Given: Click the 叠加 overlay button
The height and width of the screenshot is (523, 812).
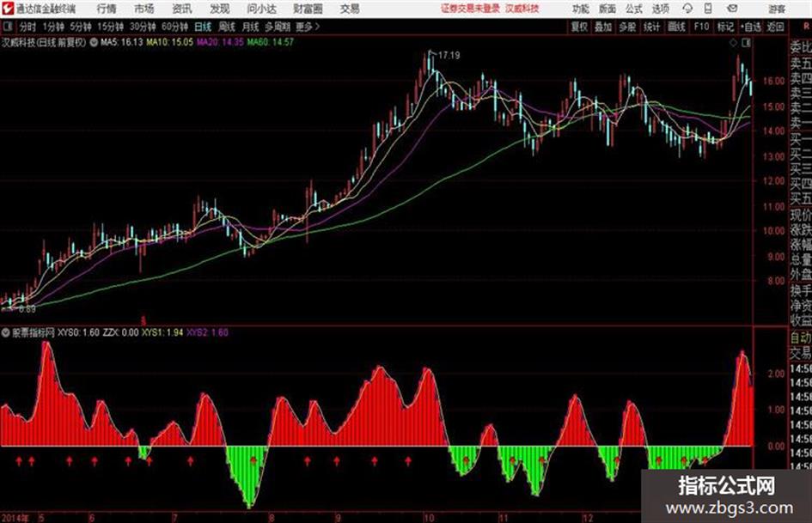Looking at the screenshot, I should [x=603, y=27].
